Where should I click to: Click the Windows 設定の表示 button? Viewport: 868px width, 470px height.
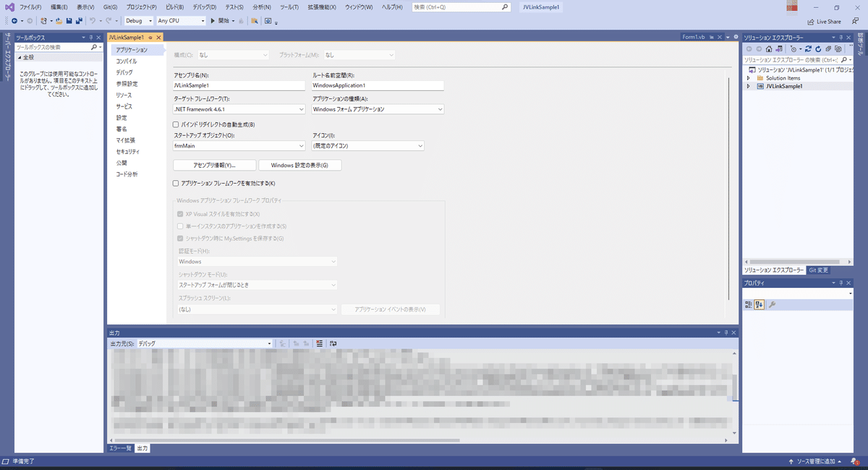pyautogui.click(x=302, y=165)
